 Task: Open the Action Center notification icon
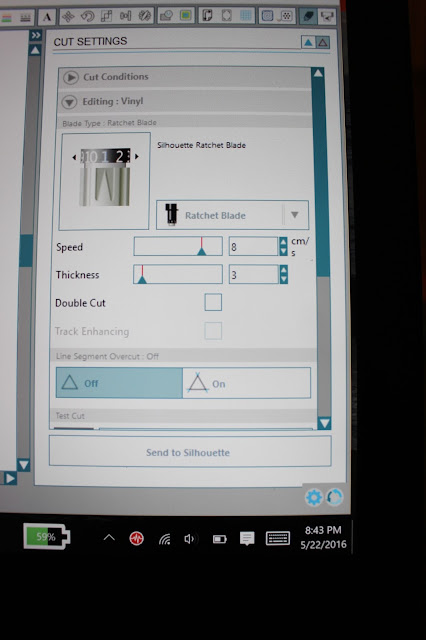pos(247,538)
